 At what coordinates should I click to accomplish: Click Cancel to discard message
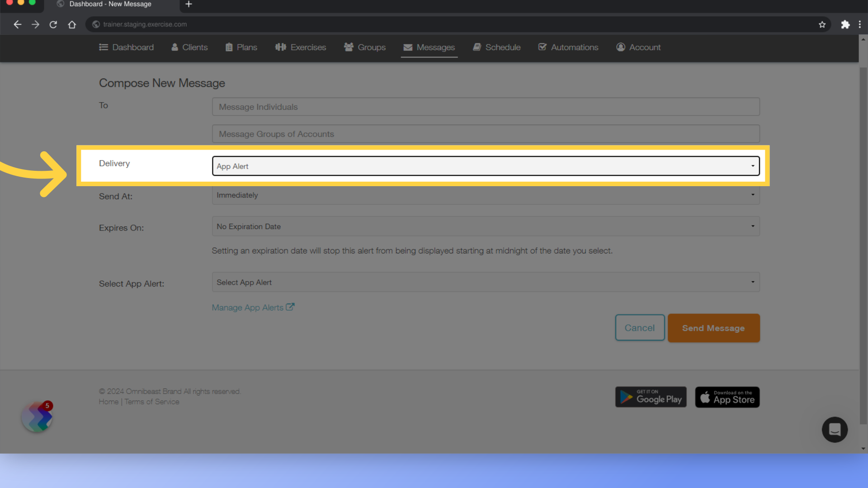[640, 328]
